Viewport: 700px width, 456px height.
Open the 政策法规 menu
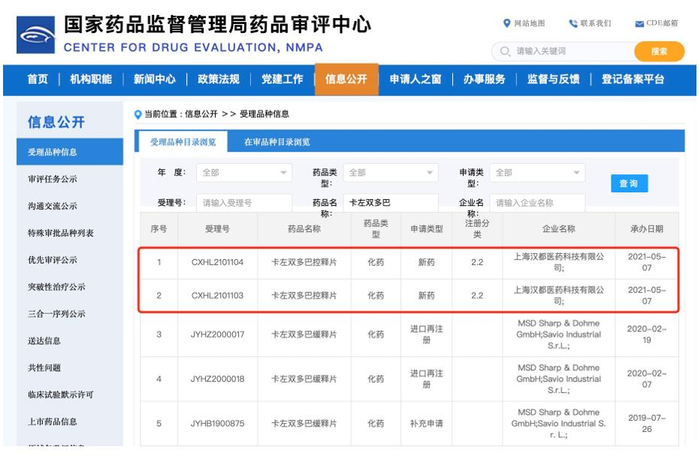click(218, 79)
